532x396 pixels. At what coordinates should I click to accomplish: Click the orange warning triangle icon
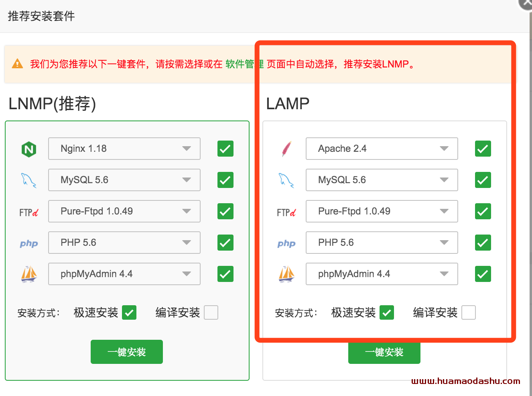pyautogui.click(x=17, y=63)
